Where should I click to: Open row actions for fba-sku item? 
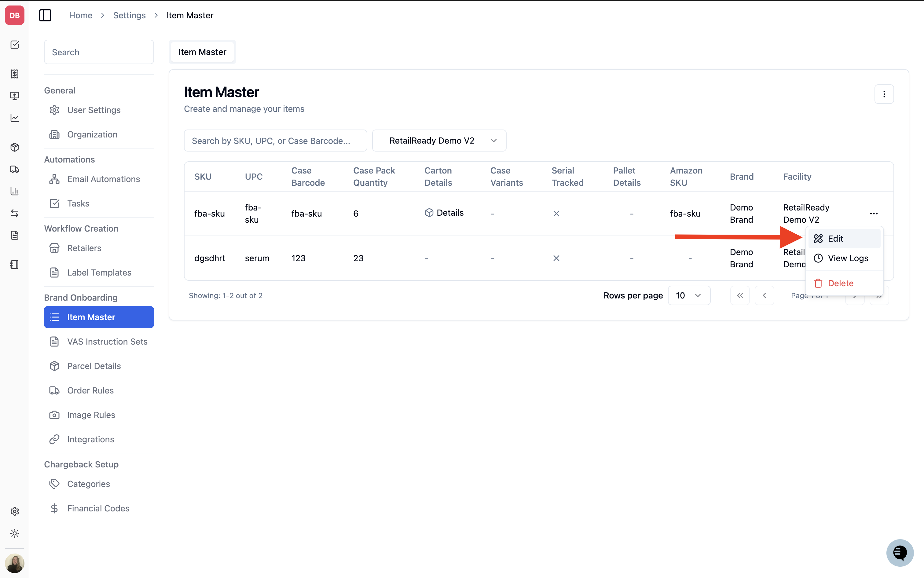pos(874,214)
